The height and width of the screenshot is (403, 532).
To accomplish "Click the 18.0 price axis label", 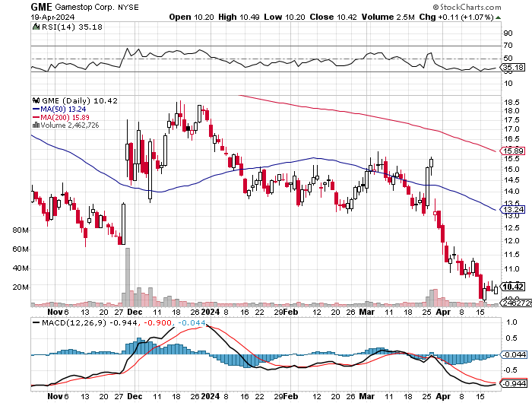I will click(x=511, y=111).
